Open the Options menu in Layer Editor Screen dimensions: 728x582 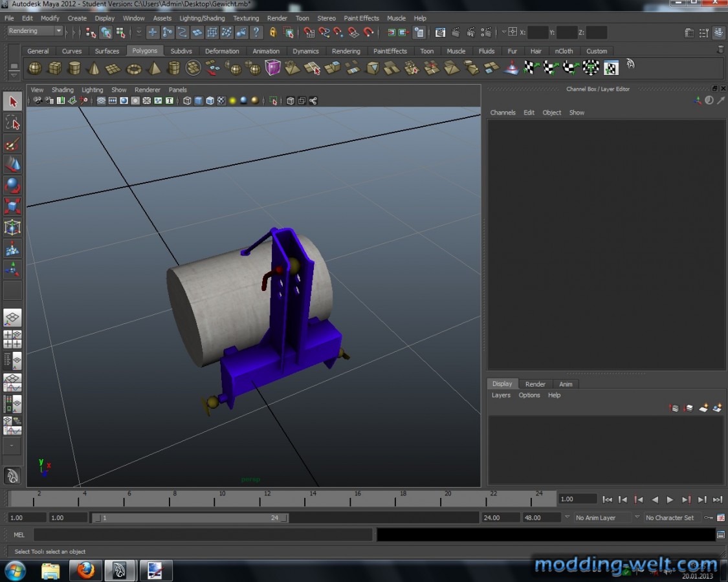(x=529, y=395)
